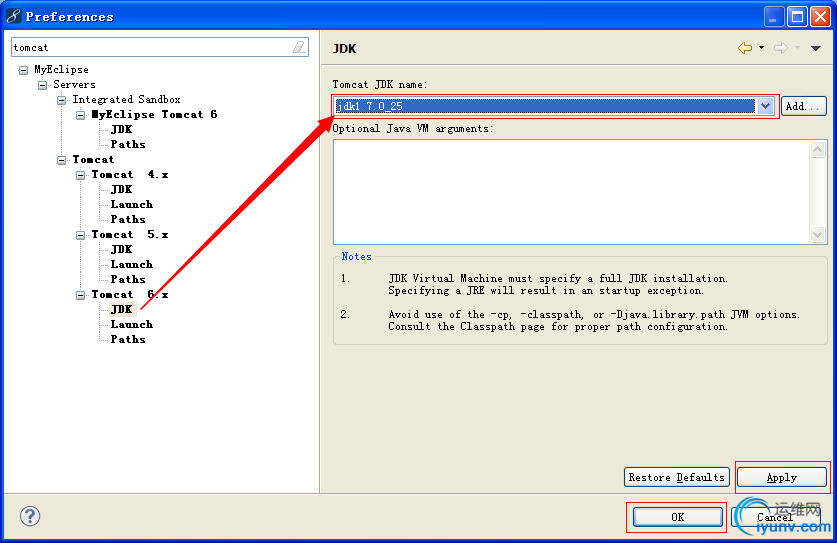Select JDK under Tomcat 5.x
837x543 pixels.
[122, 249]
